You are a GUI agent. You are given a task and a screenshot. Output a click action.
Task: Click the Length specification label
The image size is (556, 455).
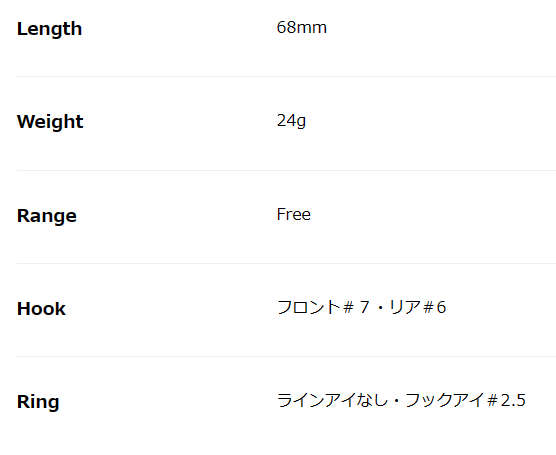point(49,29)
